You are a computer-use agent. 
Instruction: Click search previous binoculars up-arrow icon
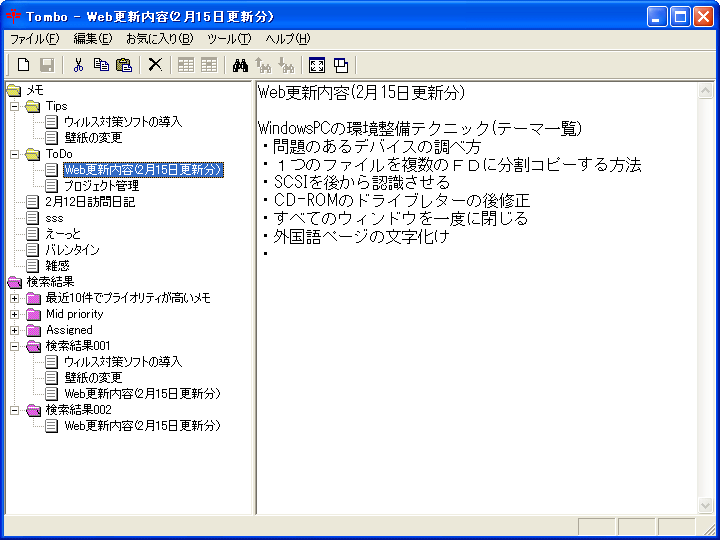[x=263, y=65]
